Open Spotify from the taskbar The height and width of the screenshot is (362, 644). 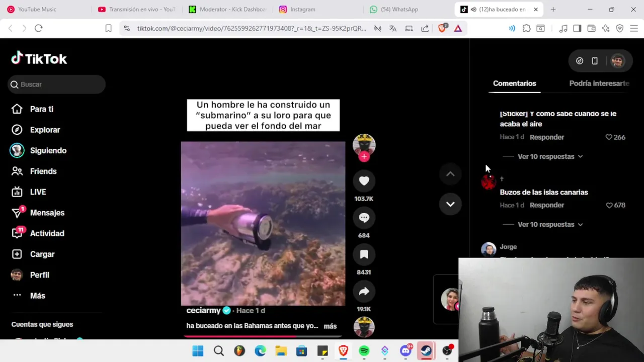pos(364,351)
